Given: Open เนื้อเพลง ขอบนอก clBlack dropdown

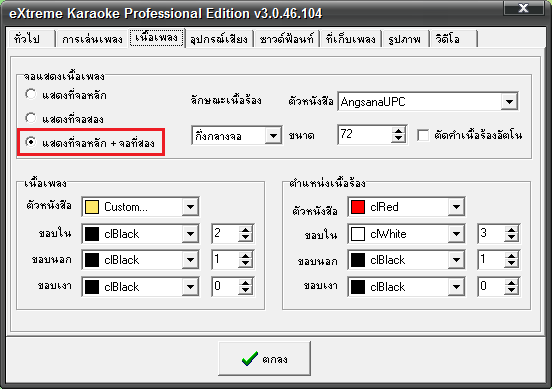Looking at the screenshot, I should [x=190, y=260].
